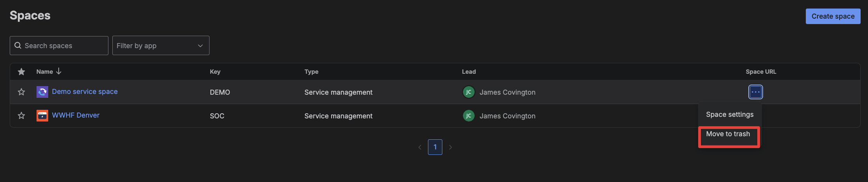Go to the next page arrow
This screenshot has width=868, height=182.
pyautogui.click(x=450, y=147)
